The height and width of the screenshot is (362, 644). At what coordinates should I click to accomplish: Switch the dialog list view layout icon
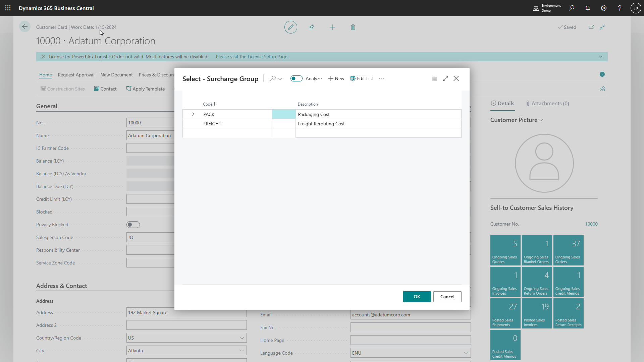click(435, 78)
